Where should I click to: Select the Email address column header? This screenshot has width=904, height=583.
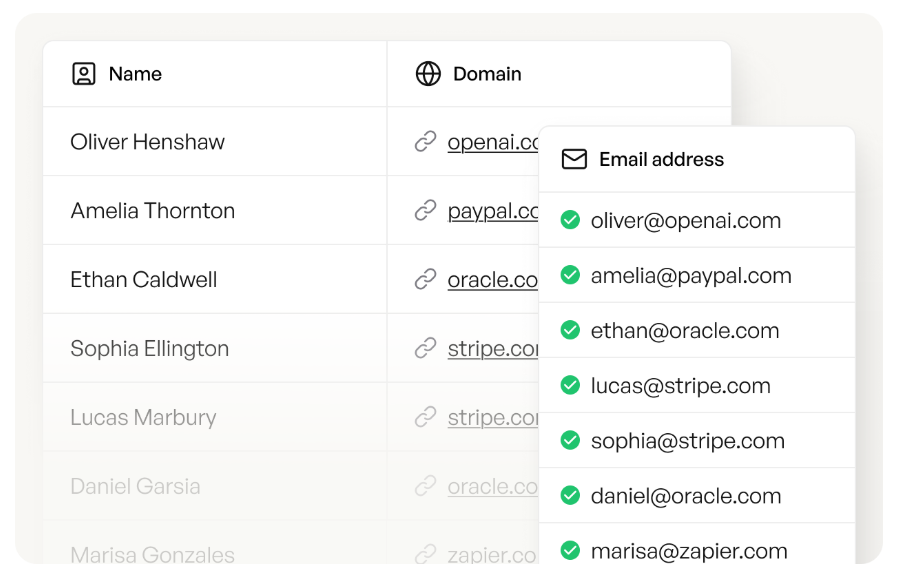click(x=661, y=159)
